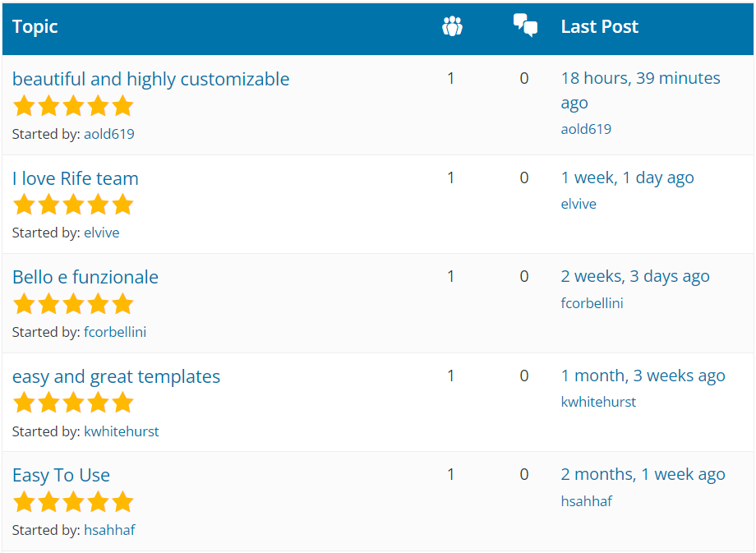The image size is (756, 553).
Task: Click the stars under 'easy and great templates'
Action: 73,403
